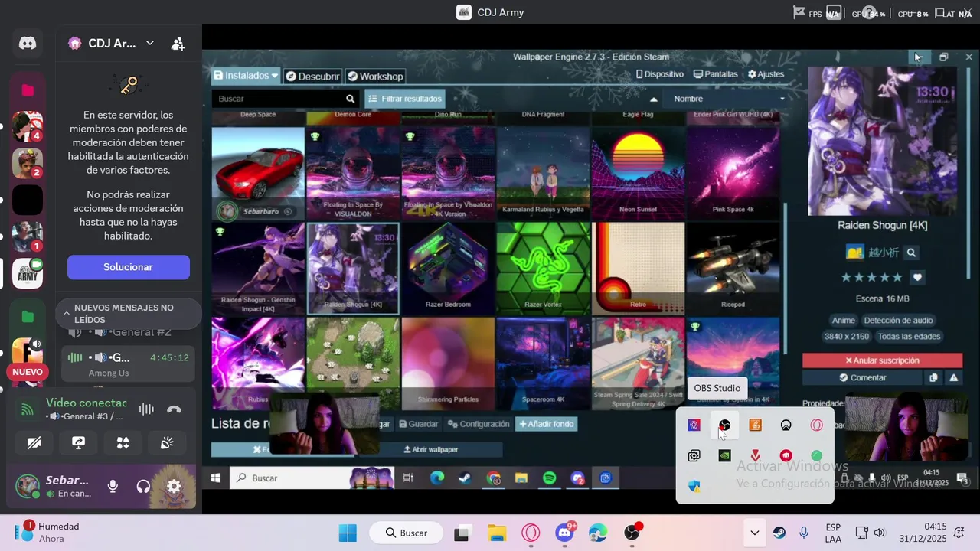Click the magnifier in Wallpaper Engine search box
This screenshot has height=551, width=980.
point(350,99)
